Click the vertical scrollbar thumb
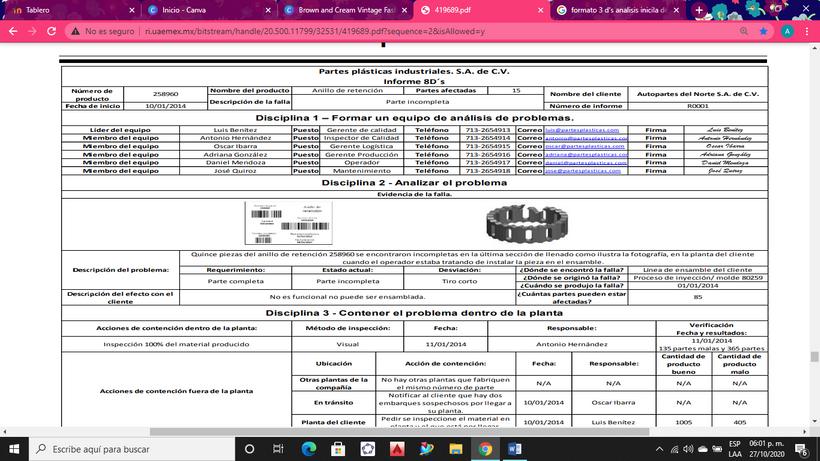Screen dimensions: 820x461 814,356
